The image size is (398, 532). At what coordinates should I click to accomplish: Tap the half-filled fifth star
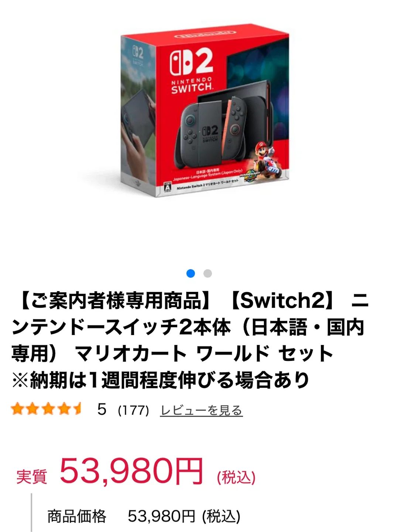pyautogui.click(x=77, y=409)
